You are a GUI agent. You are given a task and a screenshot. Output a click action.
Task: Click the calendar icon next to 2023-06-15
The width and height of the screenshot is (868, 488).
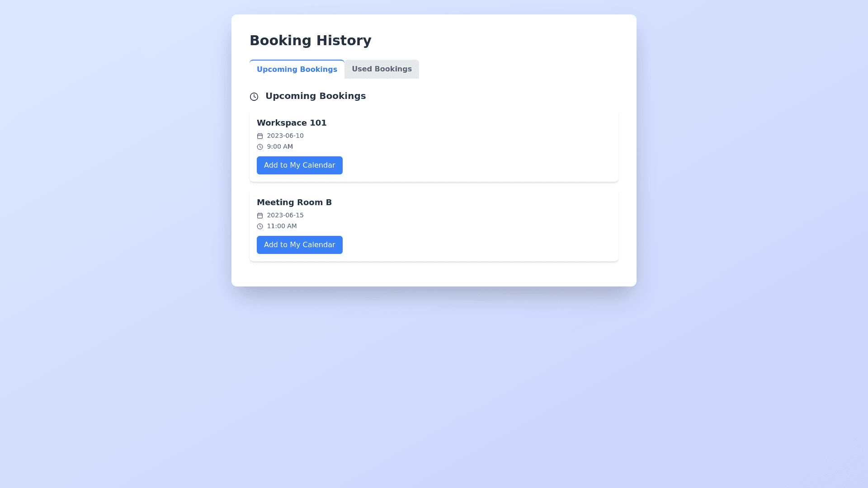point(260,216)
